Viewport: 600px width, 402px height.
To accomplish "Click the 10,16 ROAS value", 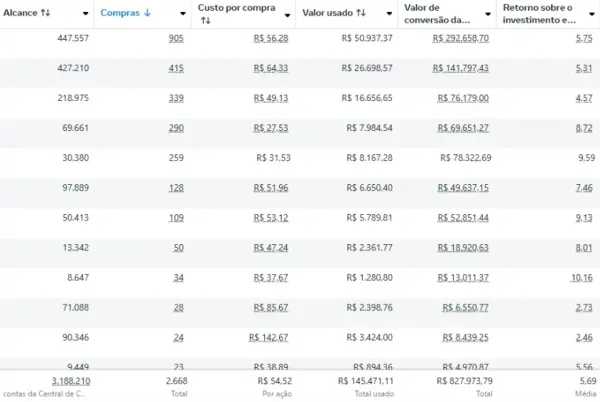I will click(582, 278).
